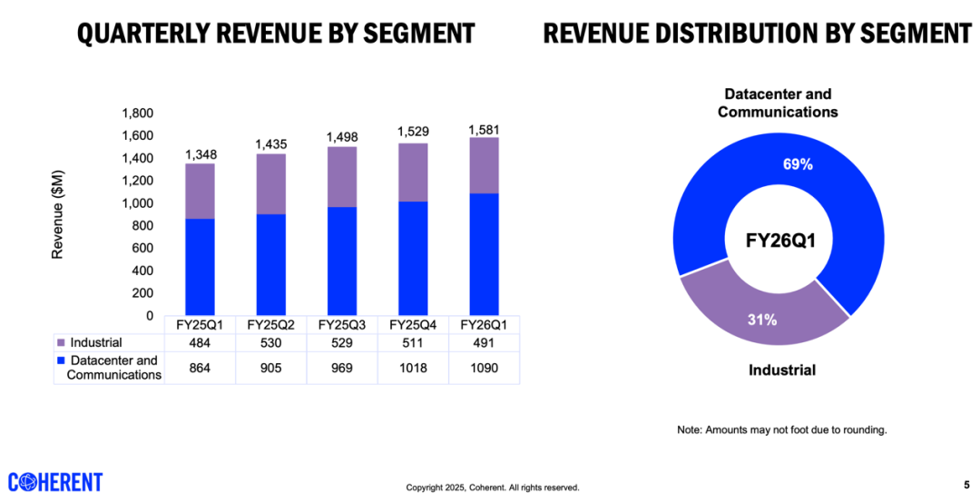Click the Quarterly Revenue by Segment title

click(x=276, y=34)
